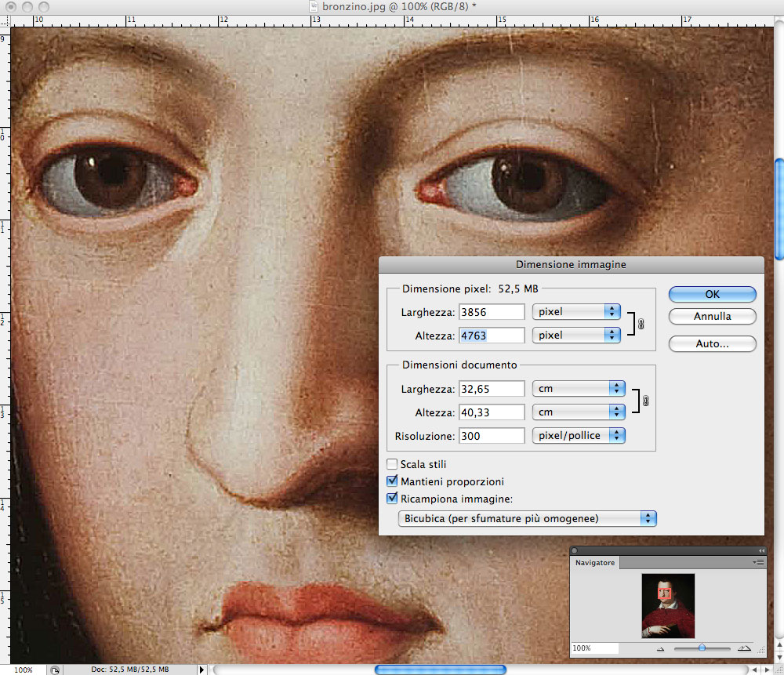Click the horizontal scrollbar left arrow
784x675 pixels.
click(754, 670)
